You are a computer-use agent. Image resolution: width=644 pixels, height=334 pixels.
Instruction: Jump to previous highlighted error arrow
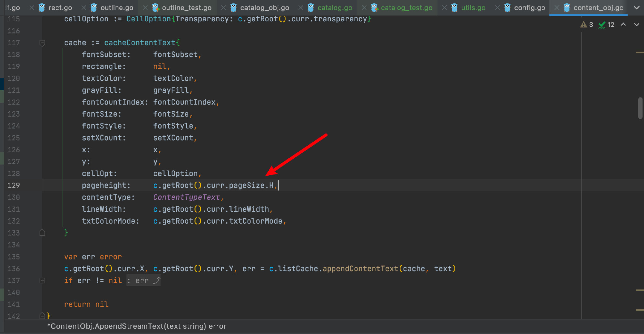click(x=623, y=24)
